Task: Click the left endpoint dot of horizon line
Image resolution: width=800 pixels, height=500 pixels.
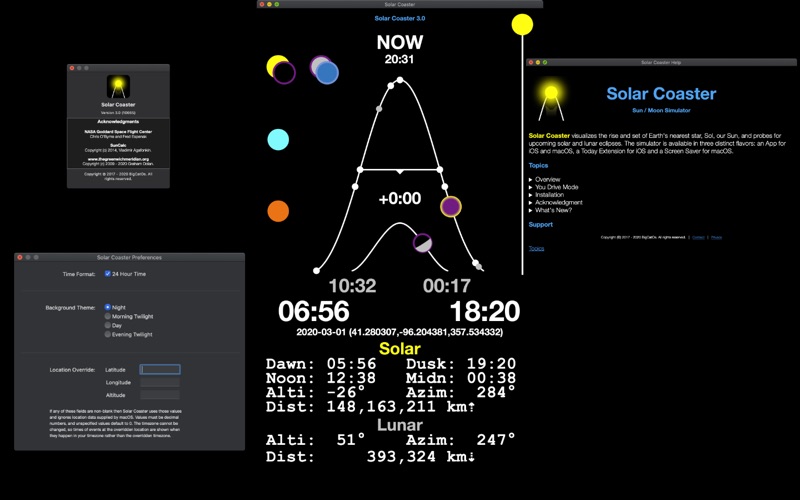Action: coord(360,169)
